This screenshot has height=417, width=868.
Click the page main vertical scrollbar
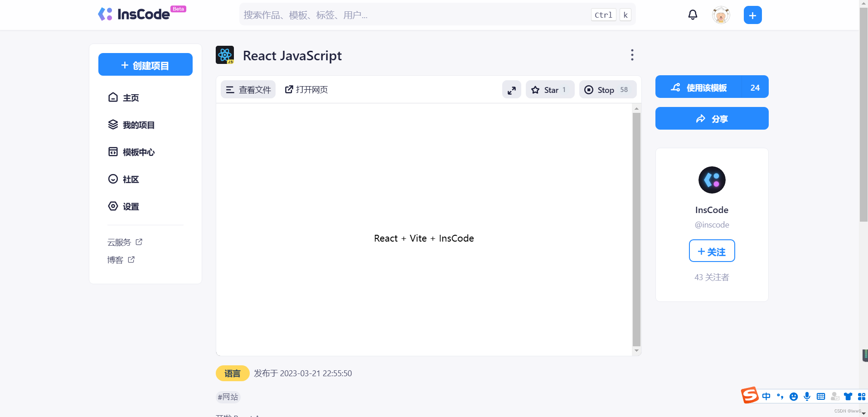pos(863,115)
